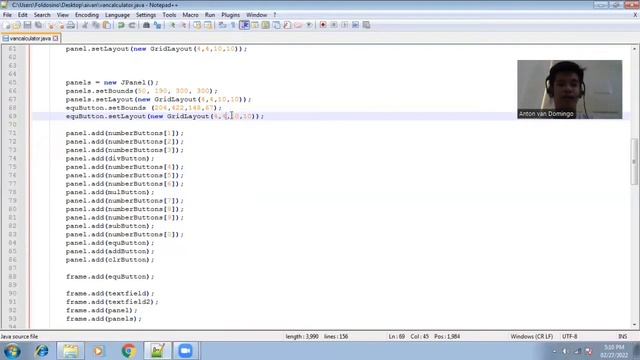Select the vancalculator.java tab
The width and height of the screenshot is (640, 360).
30,38
